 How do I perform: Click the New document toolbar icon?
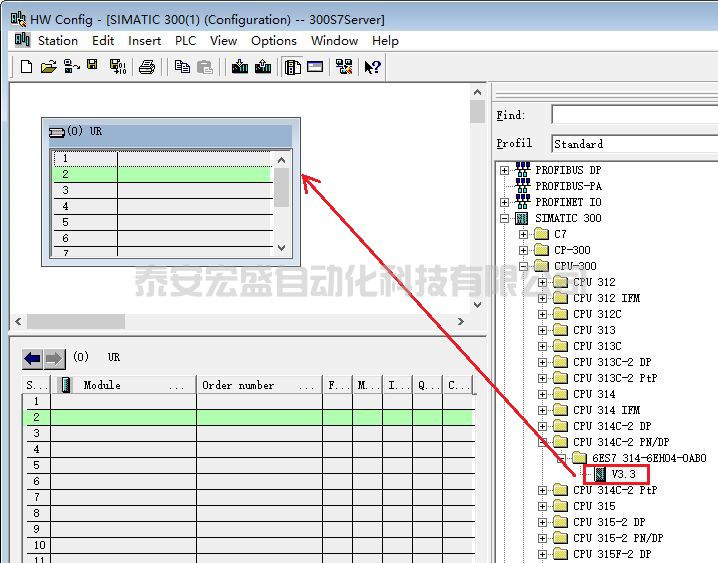[x=27, y=67]
